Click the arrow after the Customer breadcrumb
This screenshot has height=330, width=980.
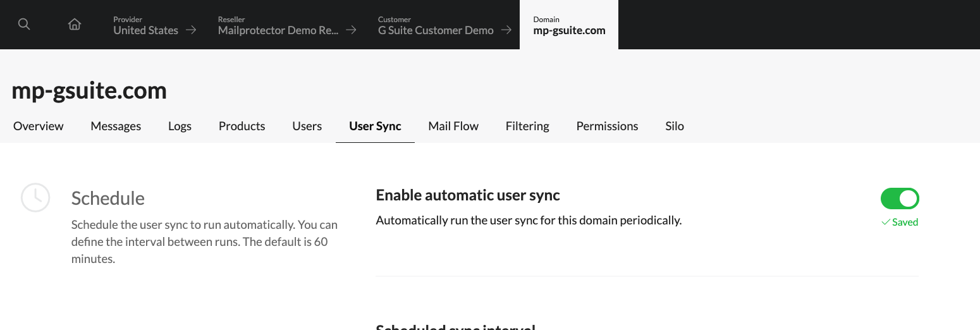506,30
